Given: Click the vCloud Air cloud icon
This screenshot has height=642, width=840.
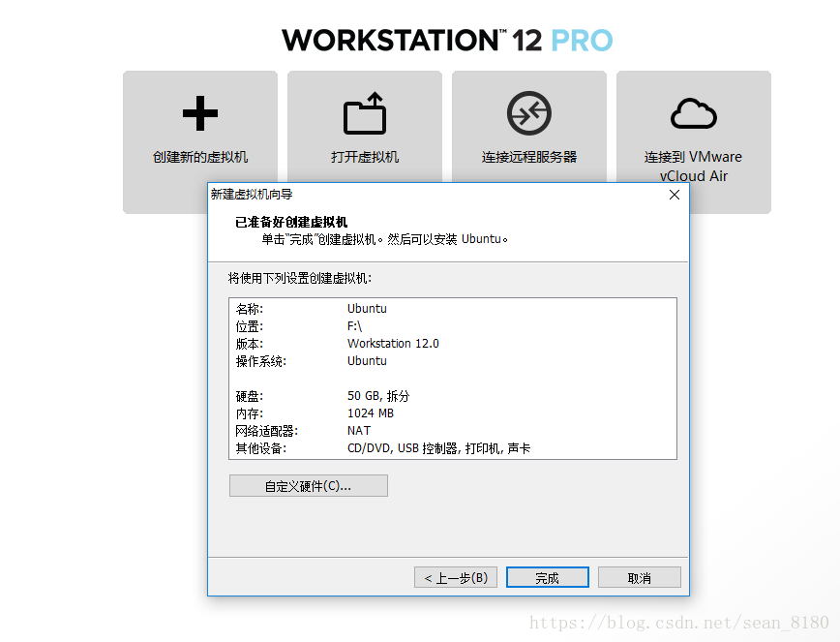Looking at the screenshot, I should (694, 113).
